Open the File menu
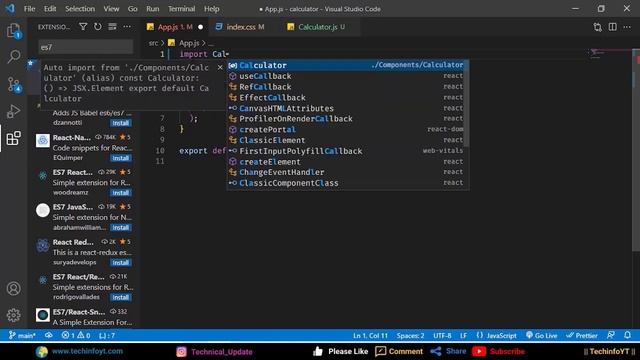This screenshot has width=640, height=360. pos(29,9)
